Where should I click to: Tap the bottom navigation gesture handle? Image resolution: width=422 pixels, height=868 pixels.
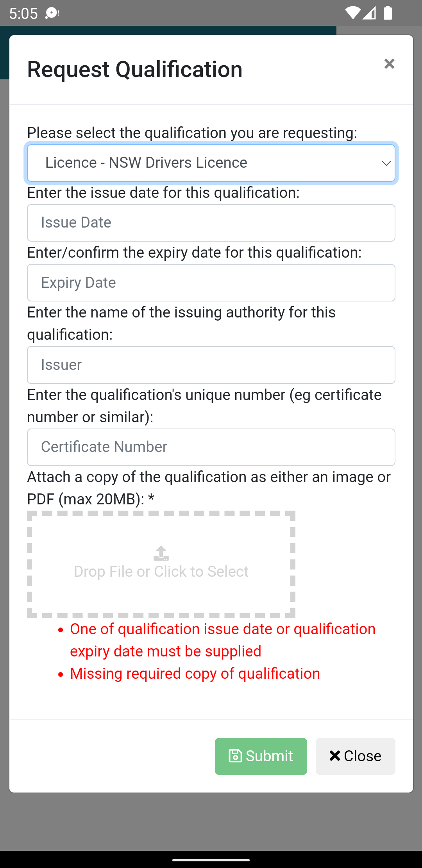click(211, 860)
